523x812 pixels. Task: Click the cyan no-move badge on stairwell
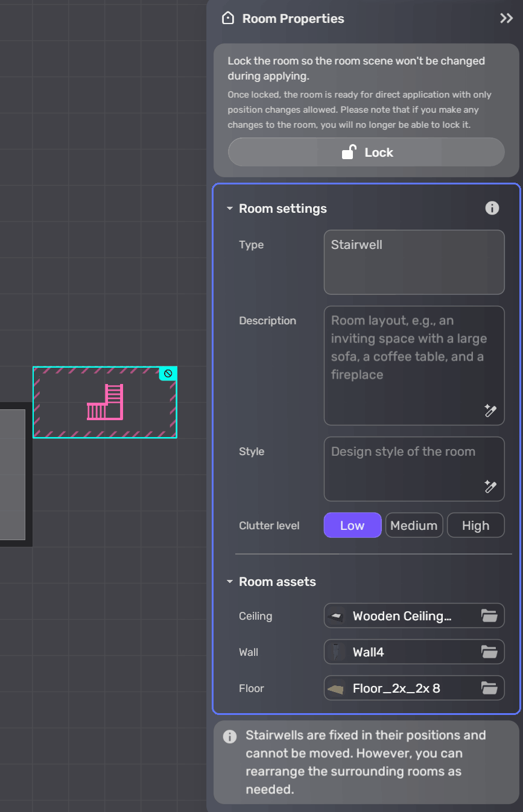[168, 374]
